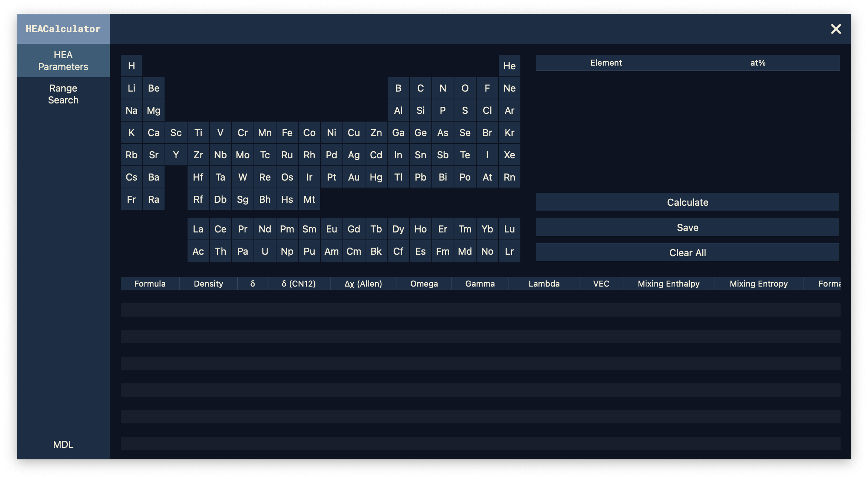Pick Uranium (U) element tile

265,251
